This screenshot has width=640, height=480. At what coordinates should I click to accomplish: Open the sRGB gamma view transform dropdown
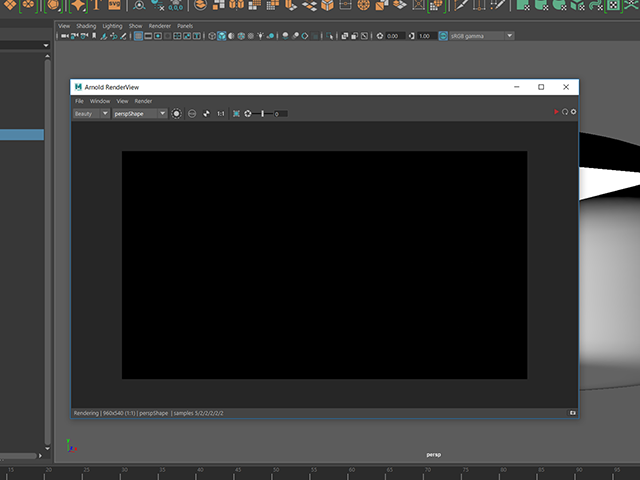click(482, 36)
